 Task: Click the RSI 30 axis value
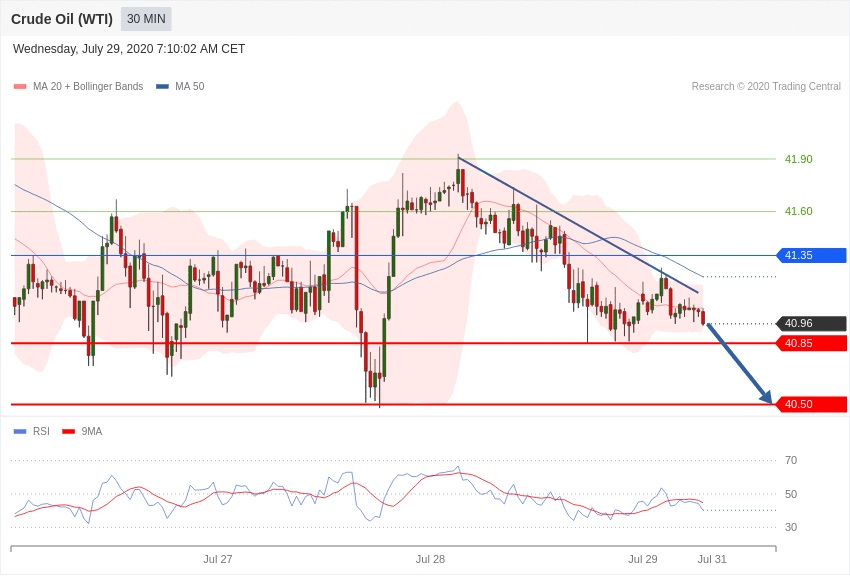point(791,527)
